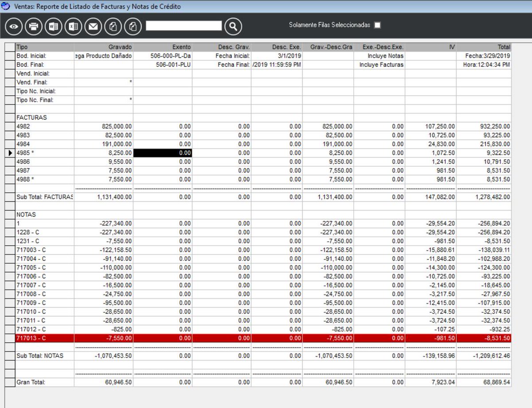Screen dimensions: 532x408
Task: Focus the search text box in the toolbar
Action: [184, 26]
